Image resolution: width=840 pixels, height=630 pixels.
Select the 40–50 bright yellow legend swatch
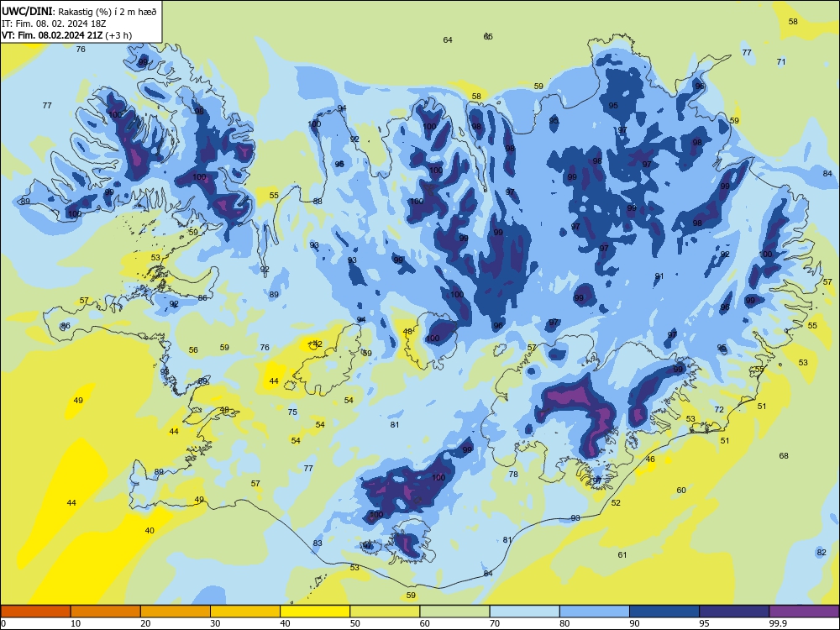click(x=315, y=612)
